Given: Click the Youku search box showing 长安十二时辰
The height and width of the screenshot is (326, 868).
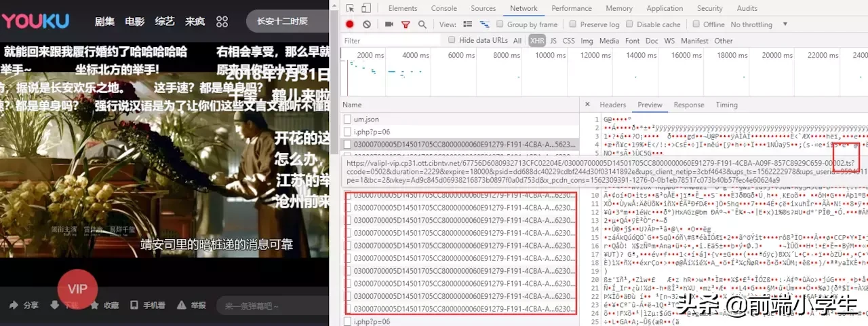Looking at the screenshot, I should tap(288, 21).
